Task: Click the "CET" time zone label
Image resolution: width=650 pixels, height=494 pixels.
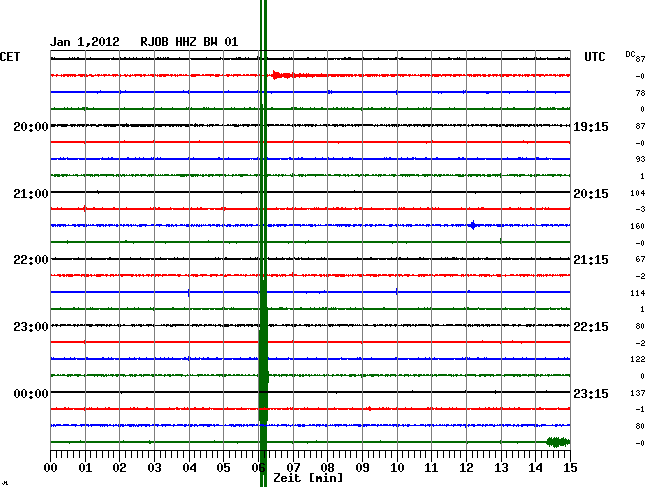Action: click(x=10, y=57)
